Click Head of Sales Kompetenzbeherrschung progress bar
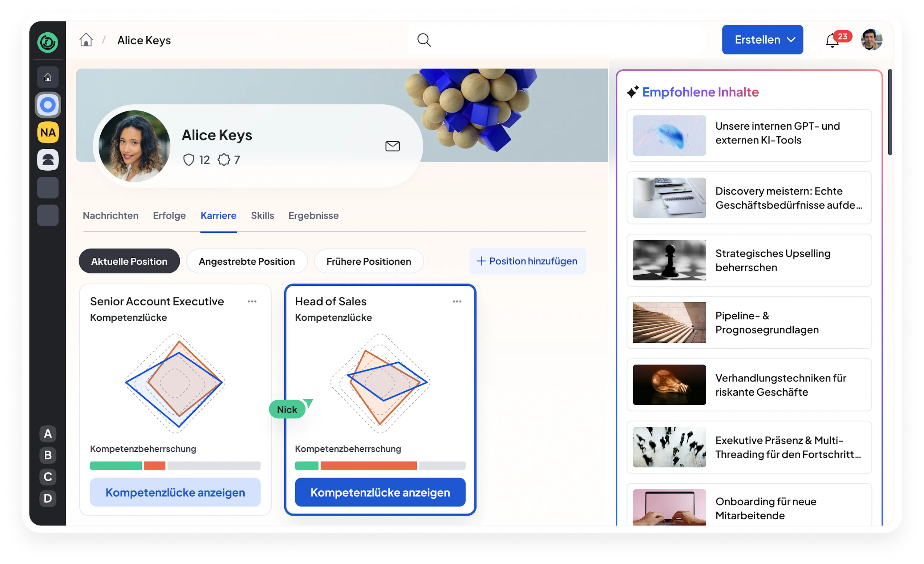The image size is (924, 564). pos(380,465)
